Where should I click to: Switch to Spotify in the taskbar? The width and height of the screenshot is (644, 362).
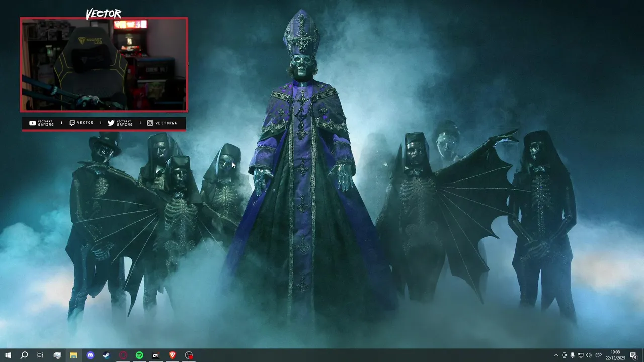[x=139, y=355]
